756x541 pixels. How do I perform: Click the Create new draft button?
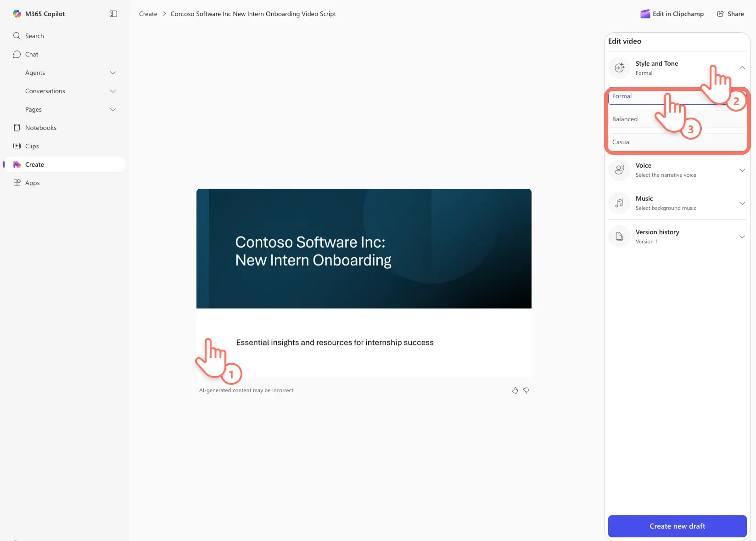[678, 526]
